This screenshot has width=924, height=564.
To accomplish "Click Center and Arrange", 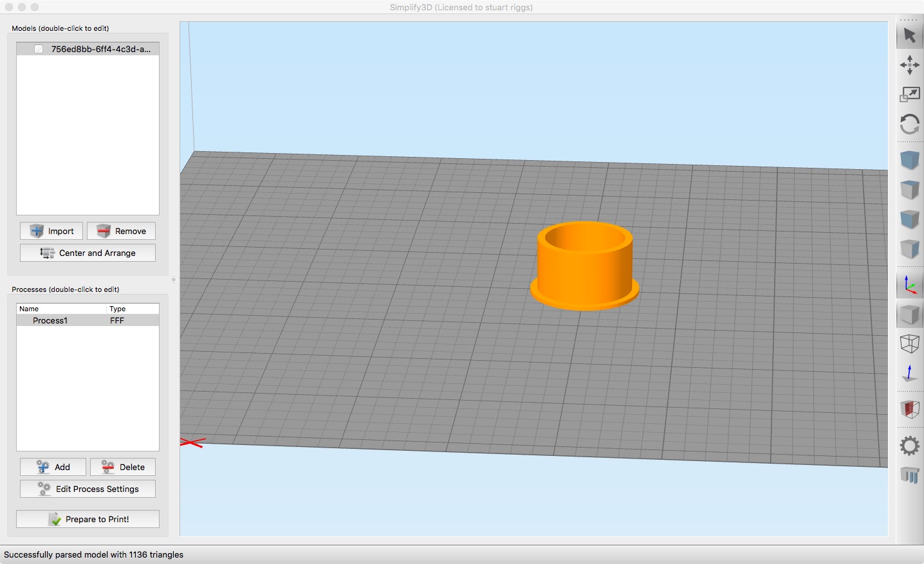I will tap(88, 253).
